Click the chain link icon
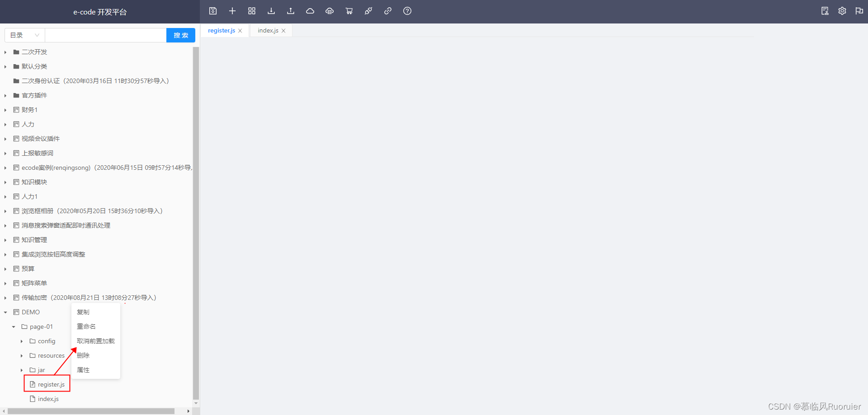The width and height of the screenshot is (868, 415). (x=388, y=11)
